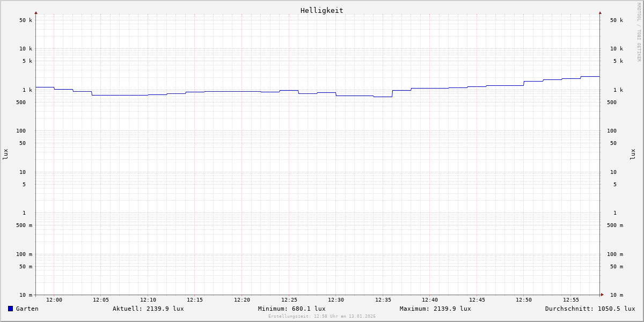Click the left axis lux unit label

(x=5, y=154)
